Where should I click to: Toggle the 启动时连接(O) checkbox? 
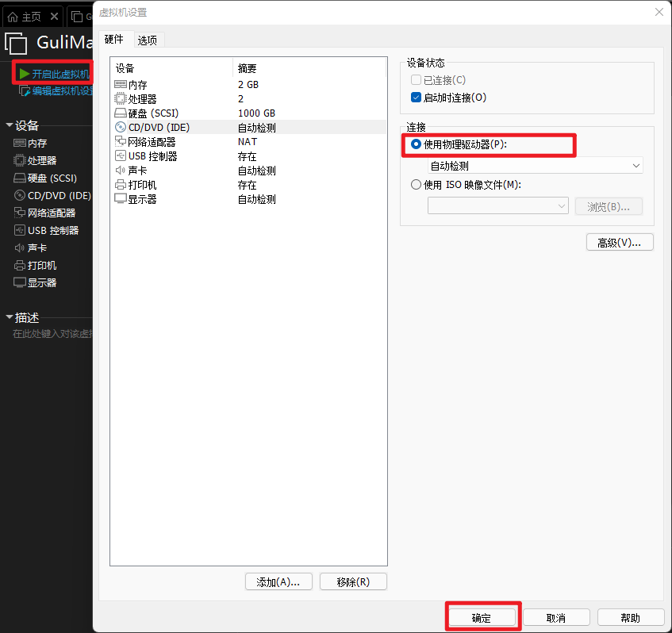click(416, 98)
